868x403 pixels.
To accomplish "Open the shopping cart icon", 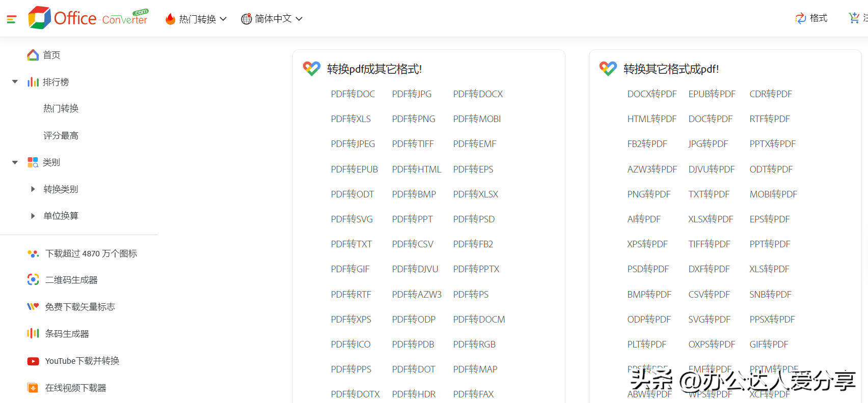I will 854,18.
